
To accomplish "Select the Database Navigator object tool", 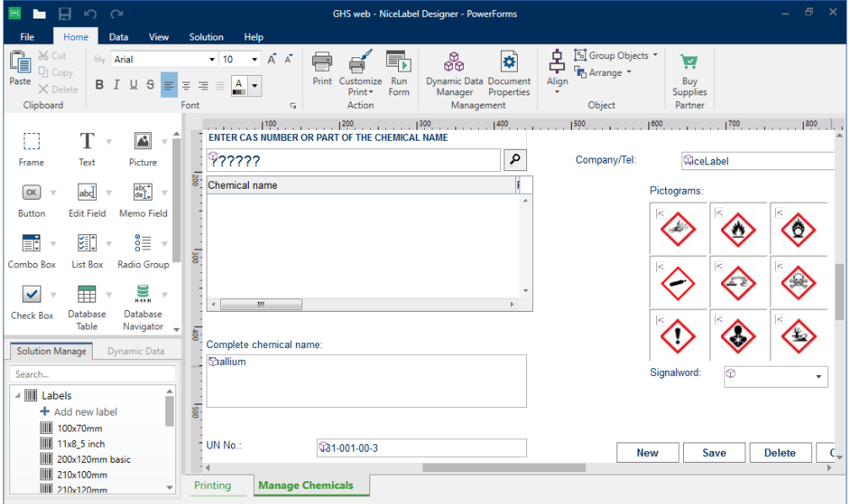I will (143, 308).
